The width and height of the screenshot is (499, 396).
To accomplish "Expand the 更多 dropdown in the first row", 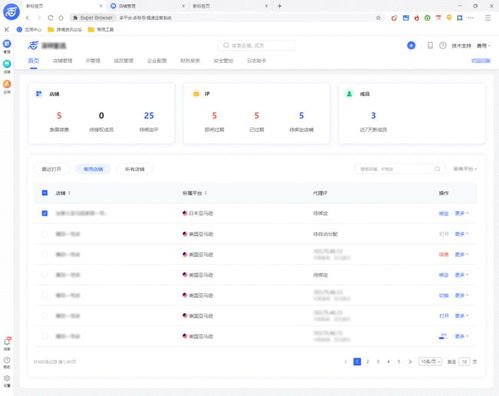I will [x=462, y=213].
